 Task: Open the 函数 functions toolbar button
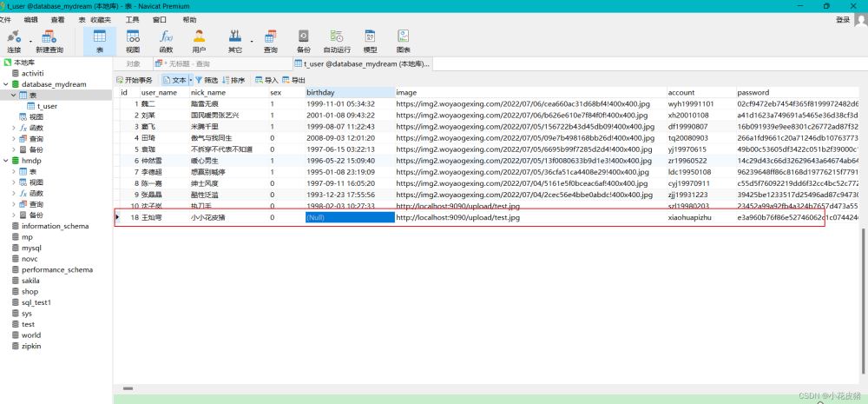[x=166, y=42]
